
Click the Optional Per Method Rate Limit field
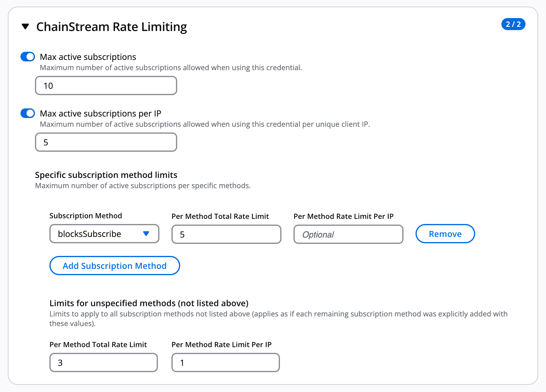pos(348,234)
